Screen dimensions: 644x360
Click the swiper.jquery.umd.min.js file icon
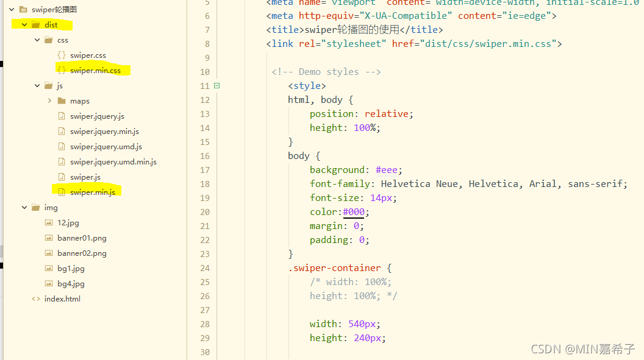tap(62, 161)
